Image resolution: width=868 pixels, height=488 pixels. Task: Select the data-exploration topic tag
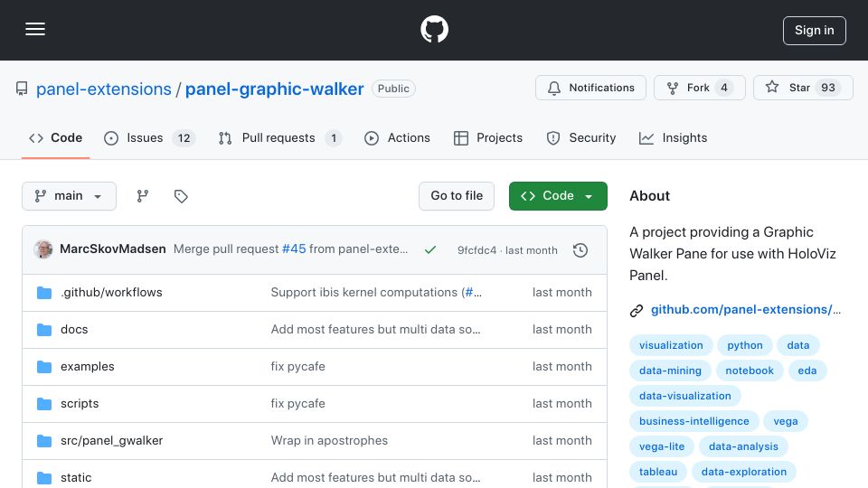743,472
